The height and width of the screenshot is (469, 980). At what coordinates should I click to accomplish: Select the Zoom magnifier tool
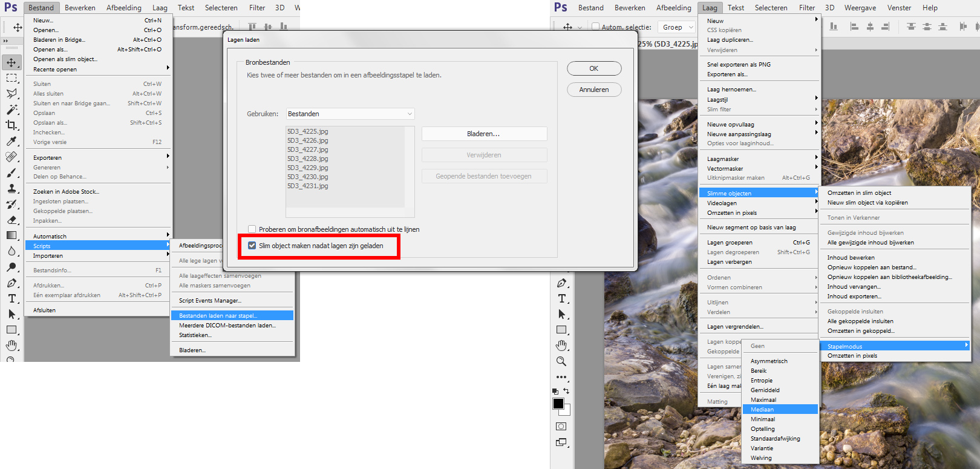[x=561, y=361]
